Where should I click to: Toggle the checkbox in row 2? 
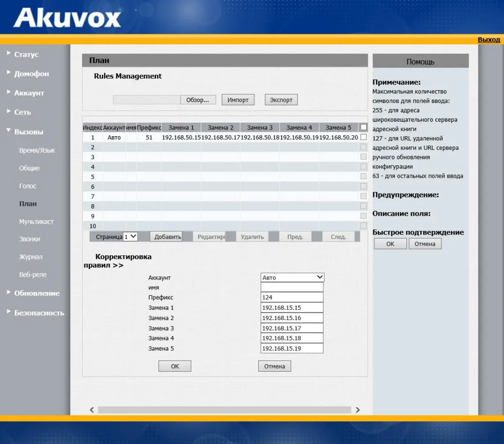(363, 147)
